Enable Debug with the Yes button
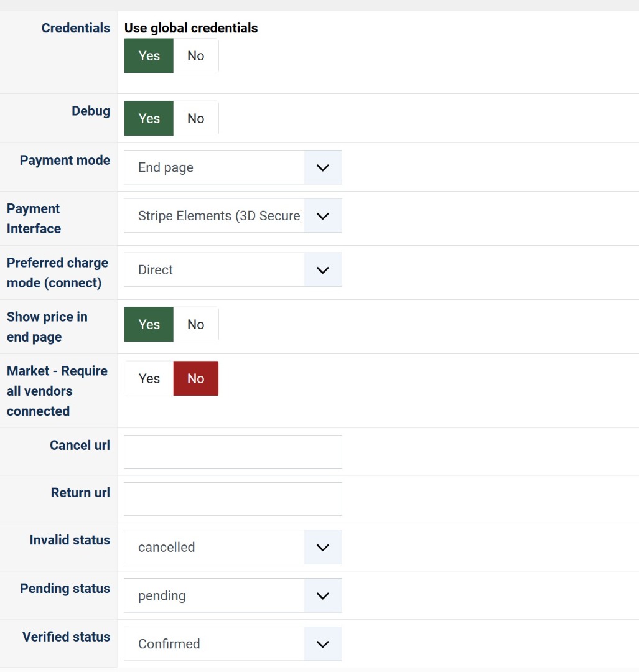This screenshot has width=639, height=672. 149,118
